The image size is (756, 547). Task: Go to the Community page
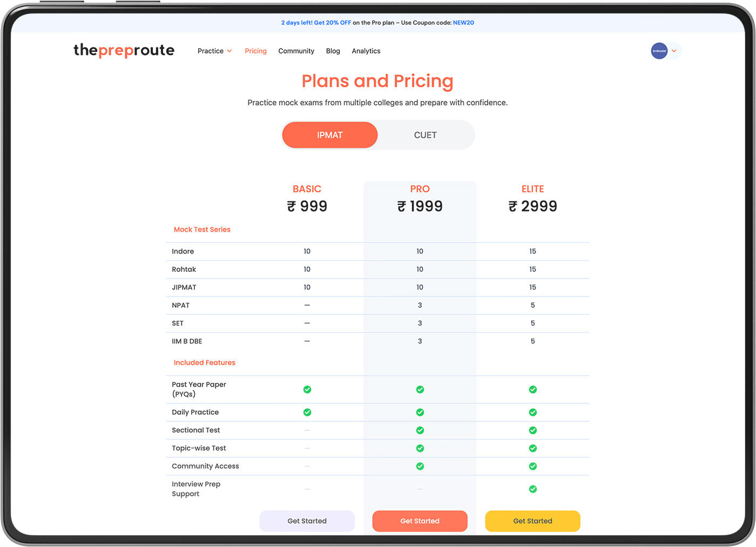296,51
